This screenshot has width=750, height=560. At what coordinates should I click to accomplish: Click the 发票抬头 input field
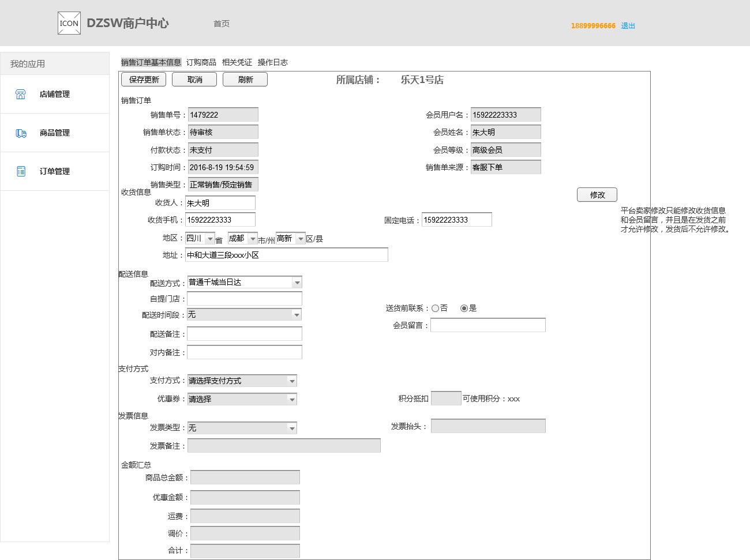click(488, 426)
